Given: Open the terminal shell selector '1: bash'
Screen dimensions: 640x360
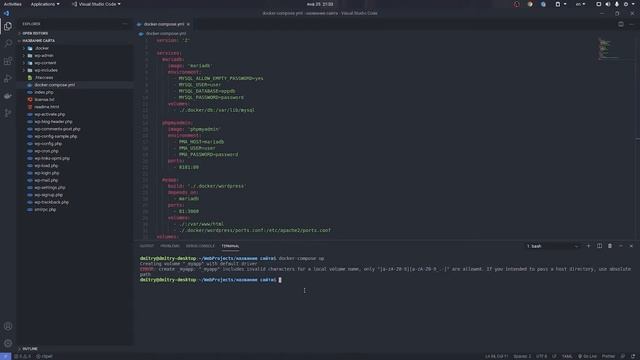Looking at the screenshot, I should click(552, 246).
